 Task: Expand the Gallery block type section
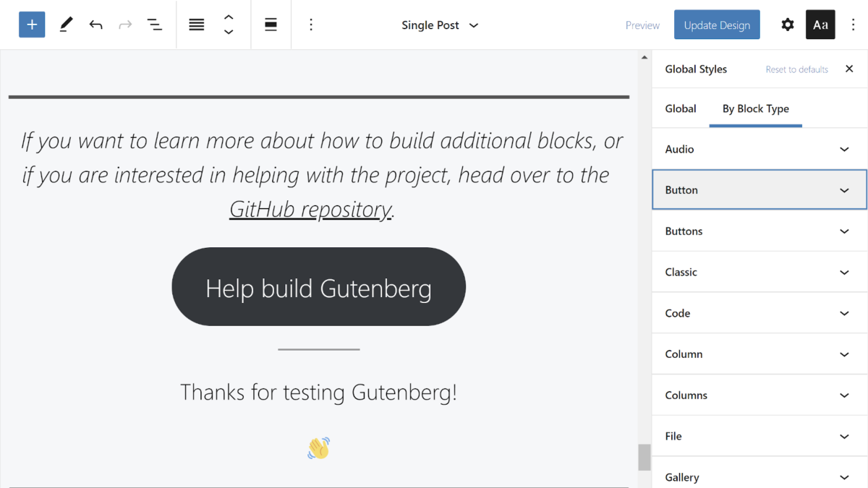[759, 476]
